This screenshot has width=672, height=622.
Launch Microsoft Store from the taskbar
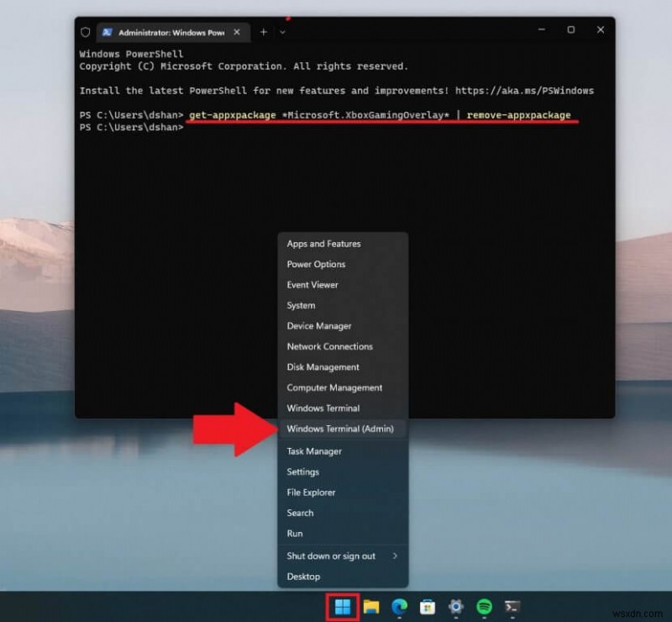pyautogui.click(x=428, y=606)
